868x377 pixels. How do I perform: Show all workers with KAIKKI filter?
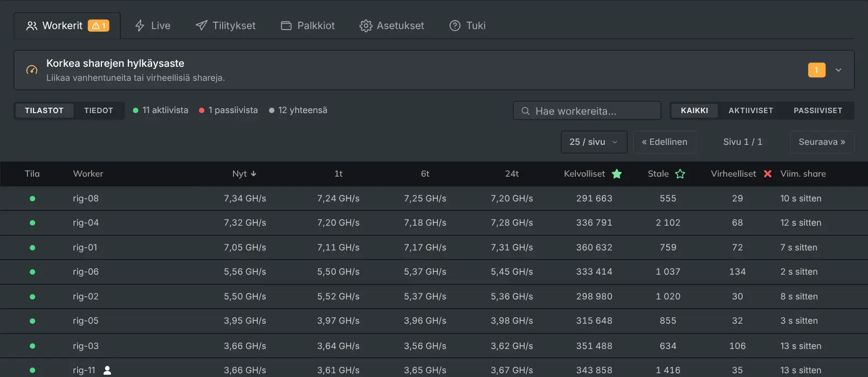coord(694,110)
